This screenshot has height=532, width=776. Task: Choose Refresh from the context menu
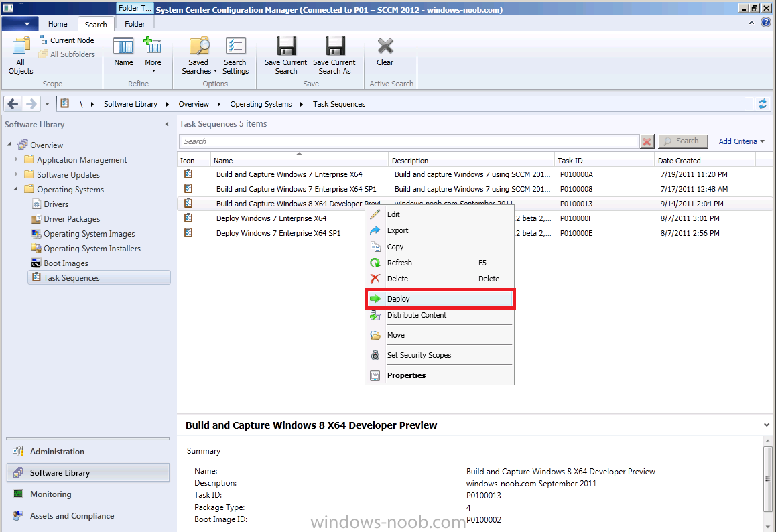[440, 263]
